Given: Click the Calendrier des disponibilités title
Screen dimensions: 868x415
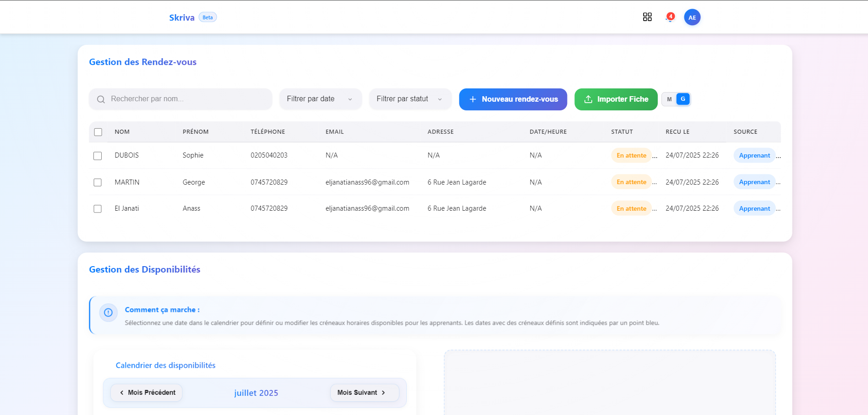Looking at the screenshot, I should tap(165, 365).
